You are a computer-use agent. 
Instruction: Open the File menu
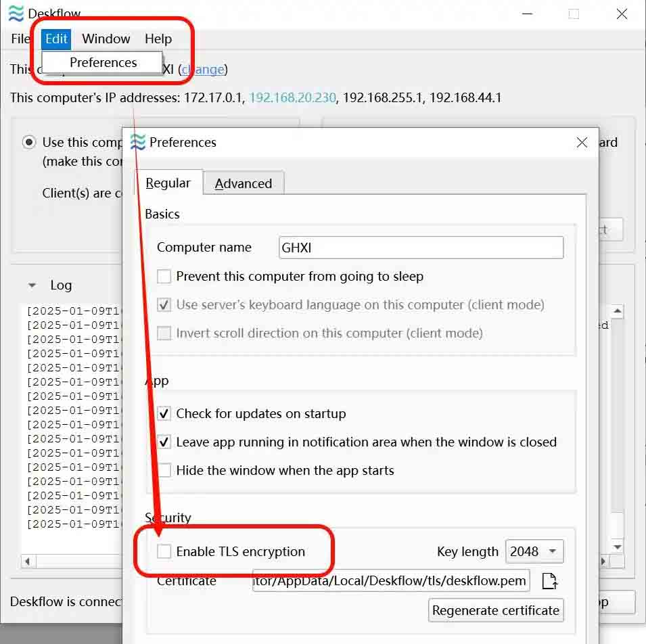click(20, 39)
